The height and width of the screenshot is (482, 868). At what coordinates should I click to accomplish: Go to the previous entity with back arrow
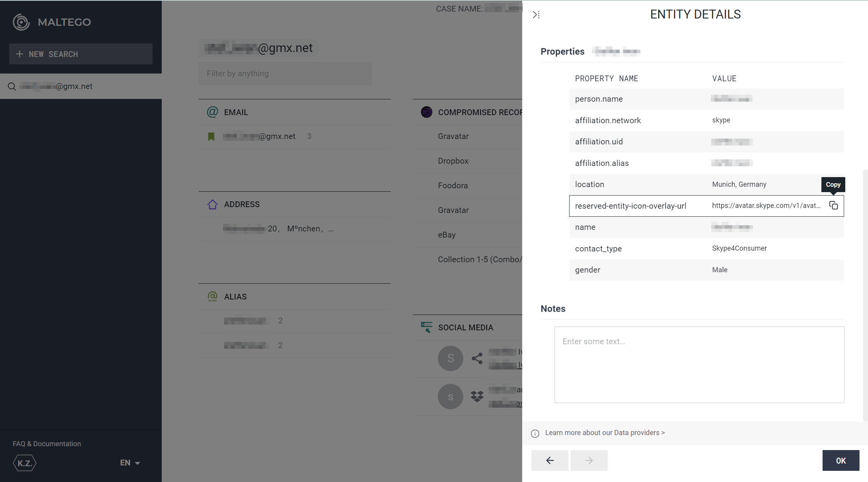pyautogui.click(x=550, y=460)
